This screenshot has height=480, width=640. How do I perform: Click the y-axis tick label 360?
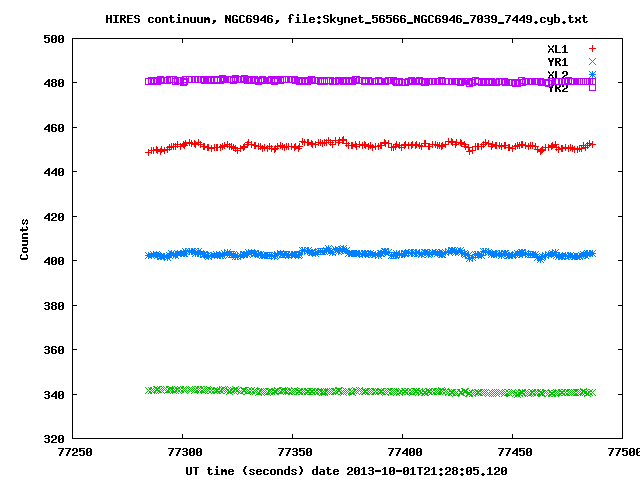[x=54, y=350]
